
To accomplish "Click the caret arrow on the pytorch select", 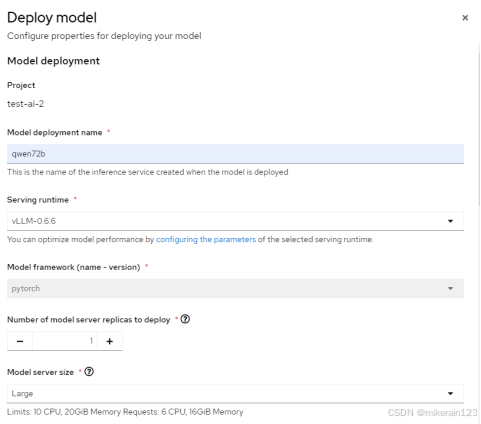I will click(x=450, y=288).
